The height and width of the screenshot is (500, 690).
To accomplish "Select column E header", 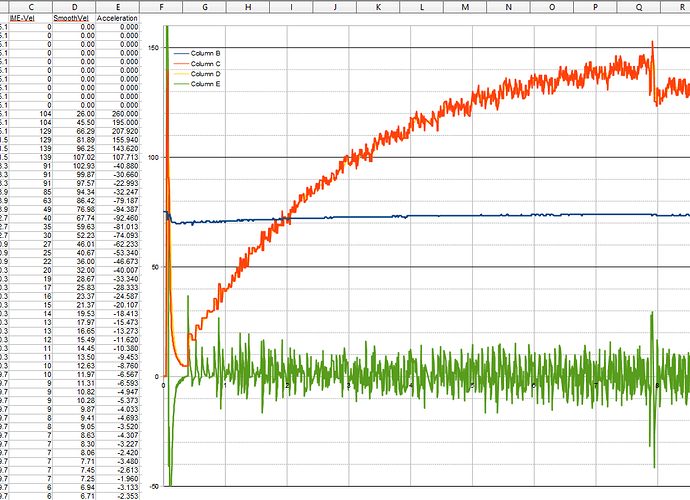I will click(x=118, y=7).
